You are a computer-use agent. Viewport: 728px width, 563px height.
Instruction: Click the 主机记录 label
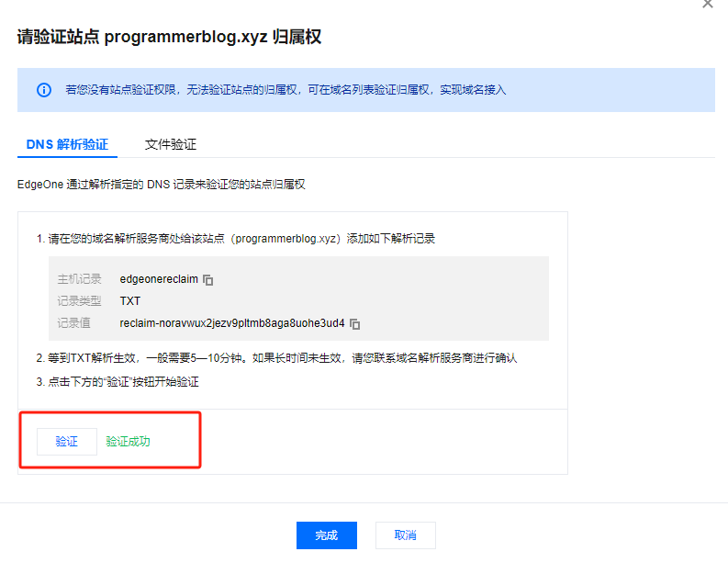(x=79, y=279)
